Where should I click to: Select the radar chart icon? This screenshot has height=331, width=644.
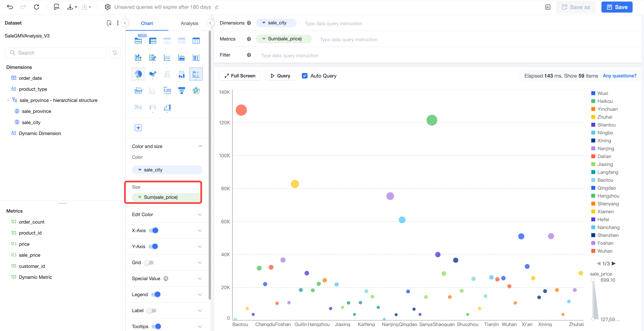click(196, 91)
